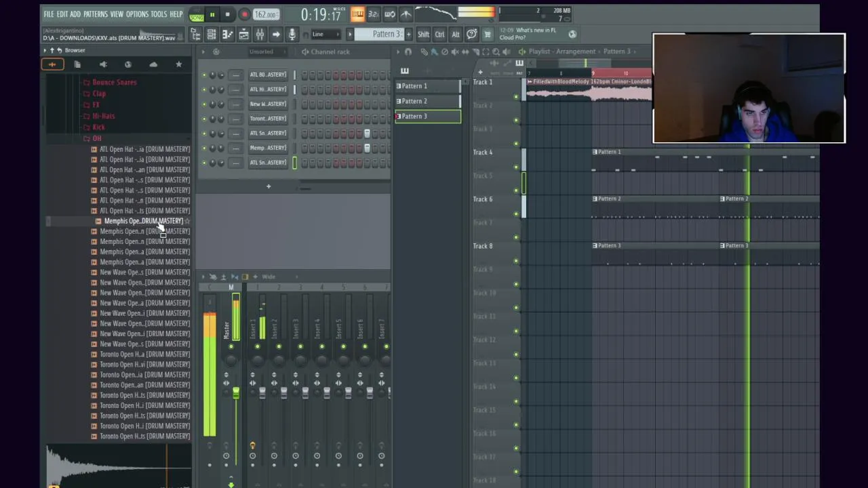Select the playlist paint brush tool

click(x=434, y=52)
